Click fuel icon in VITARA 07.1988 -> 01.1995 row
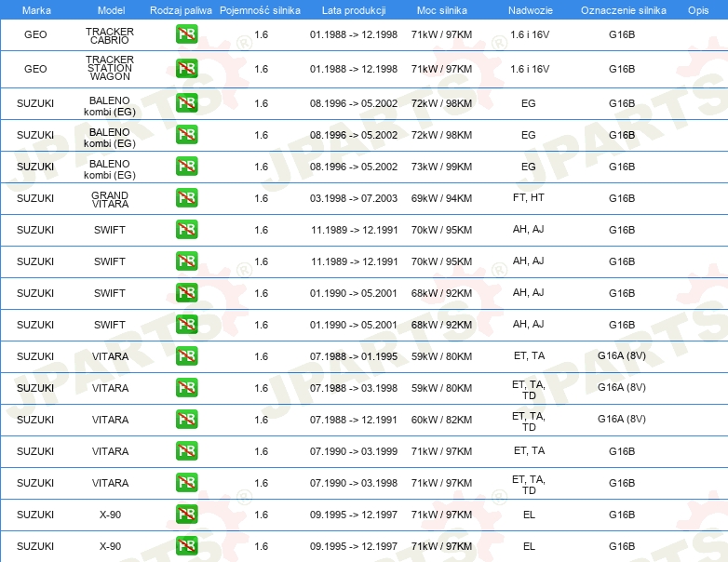The width and height of the screenshot is (728, 562). pos(186,356)
